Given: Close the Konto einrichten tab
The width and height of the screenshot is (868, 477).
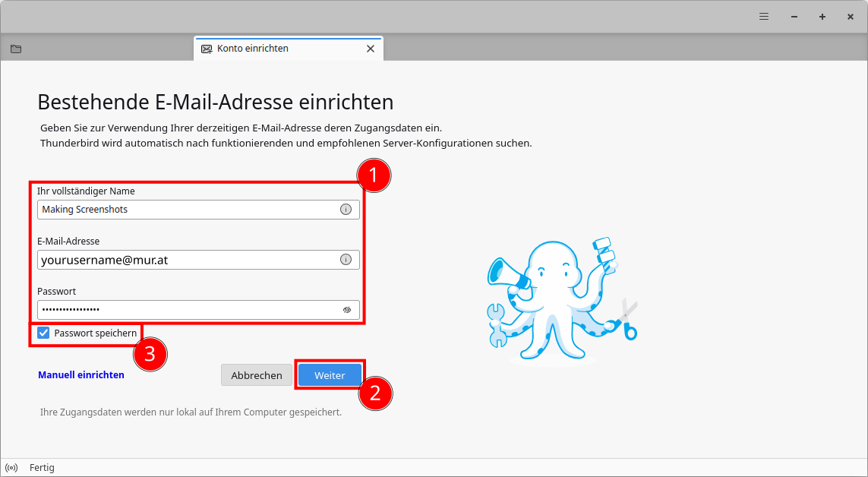Looking at the screenshot, I should 371,49.
